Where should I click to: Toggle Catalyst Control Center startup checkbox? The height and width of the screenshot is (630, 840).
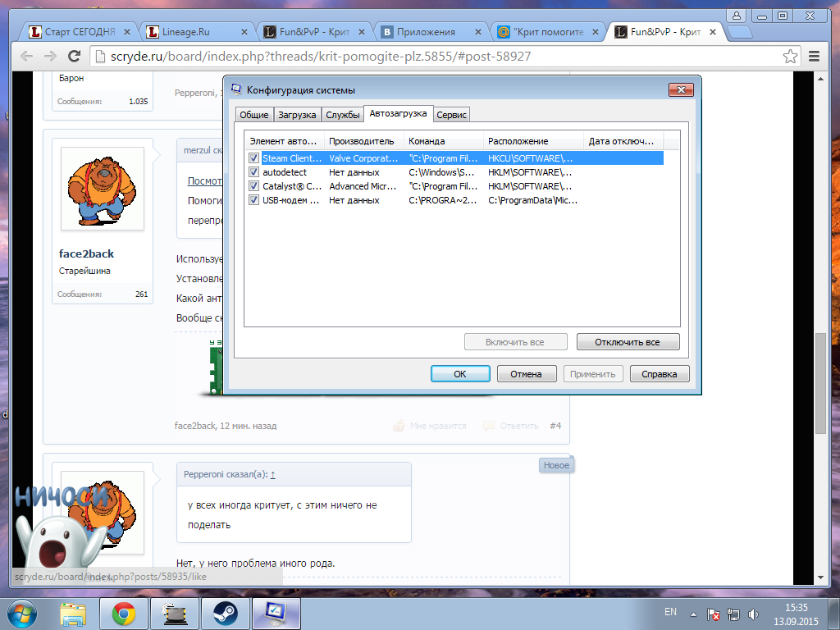tap(254, 186)
